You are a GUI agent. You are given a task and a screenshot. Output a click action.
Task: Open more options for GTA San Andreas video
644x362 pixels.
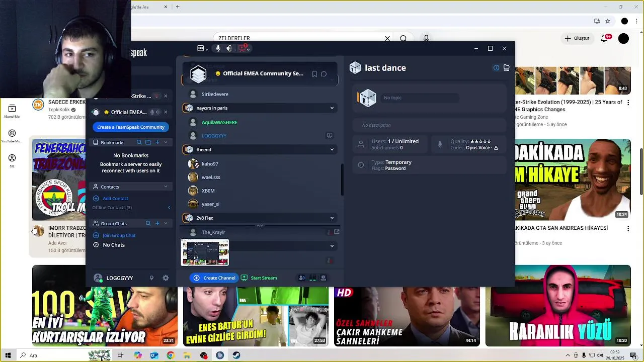coord(628,229)
